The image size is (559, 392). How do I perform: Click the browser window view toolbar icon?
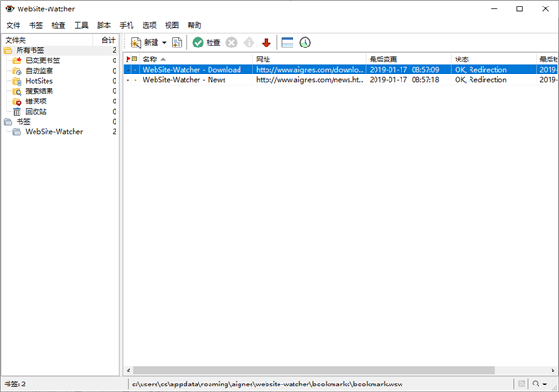(287, 43)
